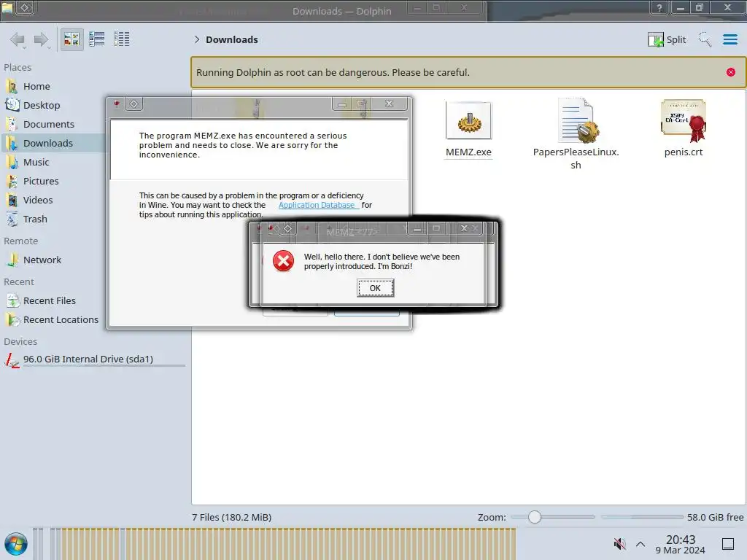Click the glitched taskbar window strip

pyautogui.click(x=274, y=544)
